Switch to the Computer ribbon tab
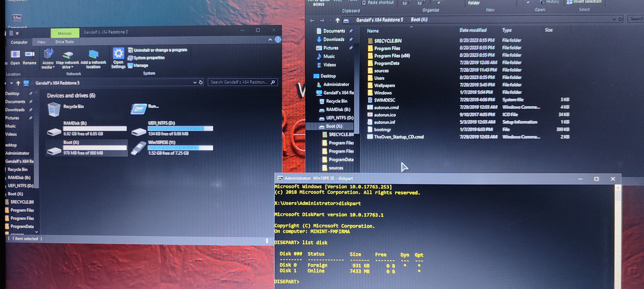Viewport: 644px width, 289px height. [x=19, y=42]
